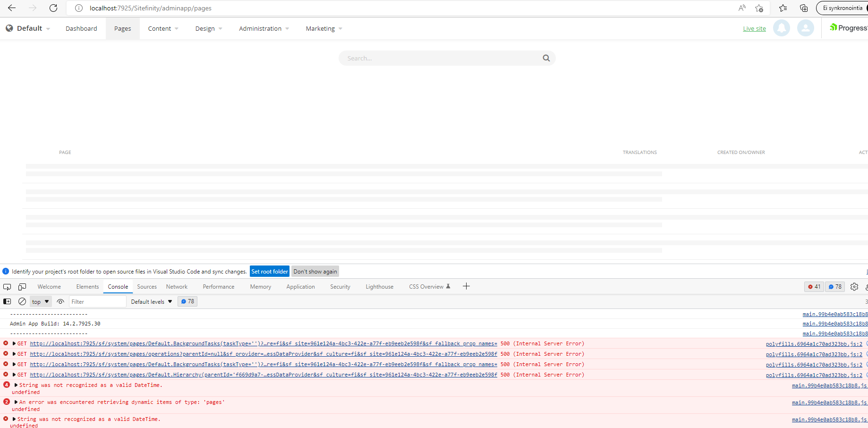
Task: Click the search magnifier icon
Action: click(546, 58)
